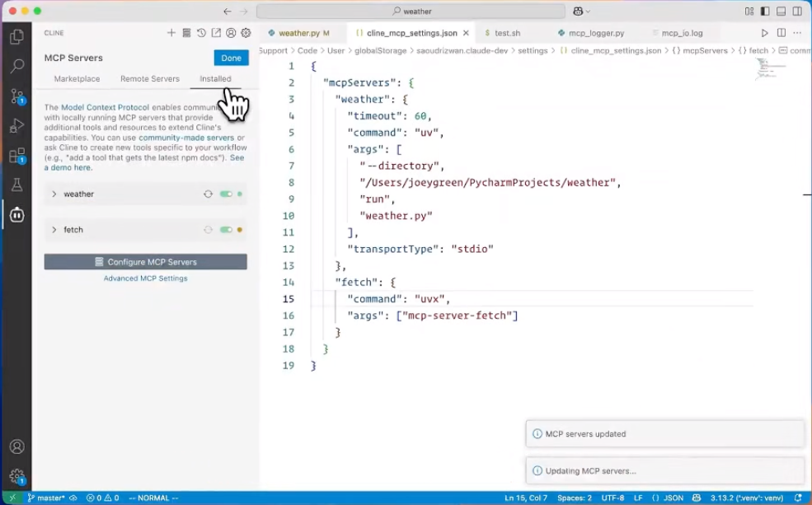Go forward with the title bar arrow
Viewport: 812px width, 505px height.
[x=243, y=11]
